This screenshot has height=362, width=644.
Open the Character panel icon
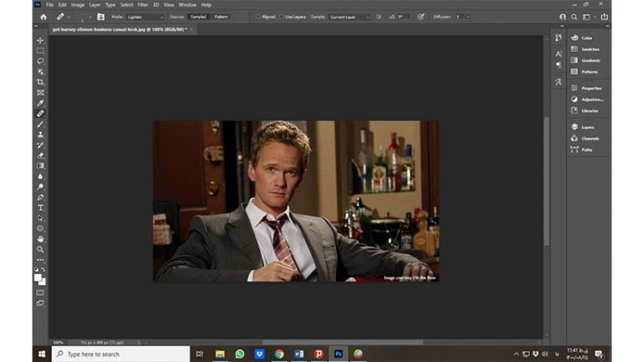pyautogui.click(x=558, y=54)
